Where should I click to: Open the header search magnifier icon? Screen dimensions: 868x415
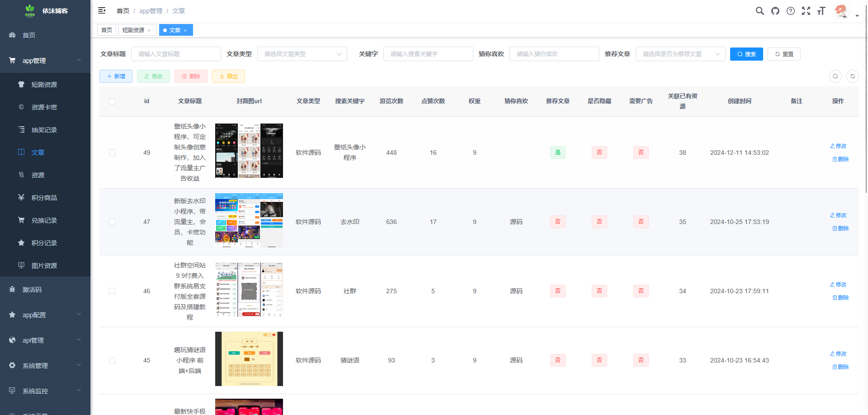tap(759, 11)
